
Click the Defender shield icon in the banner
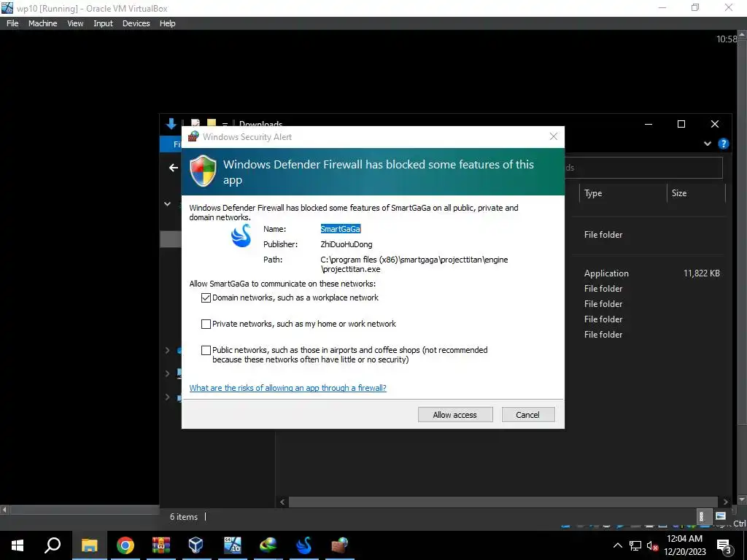coord(203,171)
